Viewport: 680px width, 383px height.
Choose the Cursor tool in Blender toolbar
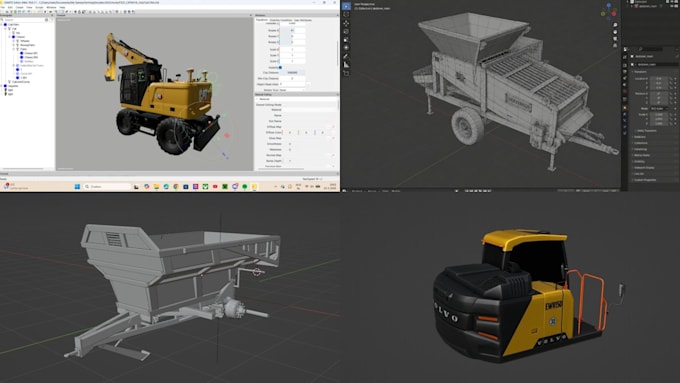(346, 14)
